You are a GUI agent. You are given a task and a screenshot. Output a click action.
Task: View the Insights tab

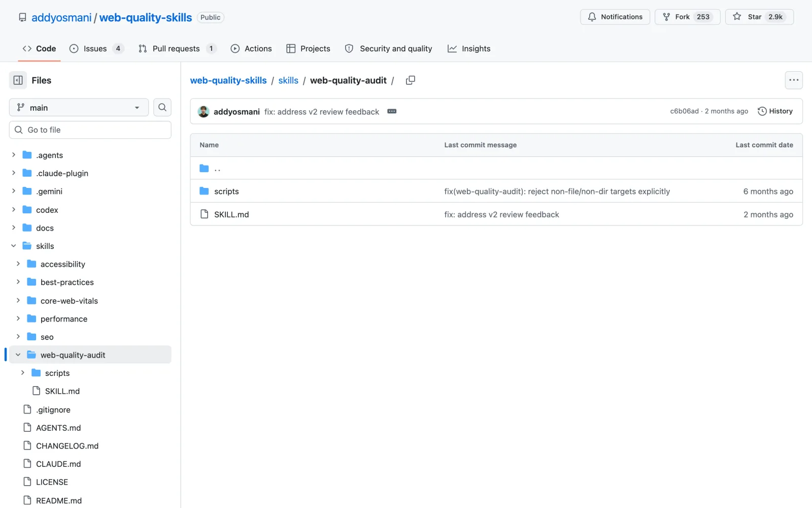[469, 49]
